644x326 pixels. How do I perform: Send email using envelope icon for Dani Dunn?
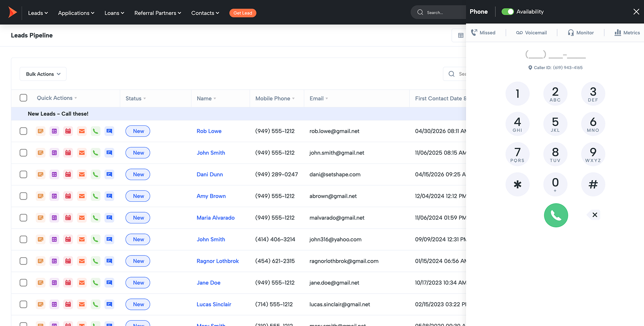coord(82,174)
